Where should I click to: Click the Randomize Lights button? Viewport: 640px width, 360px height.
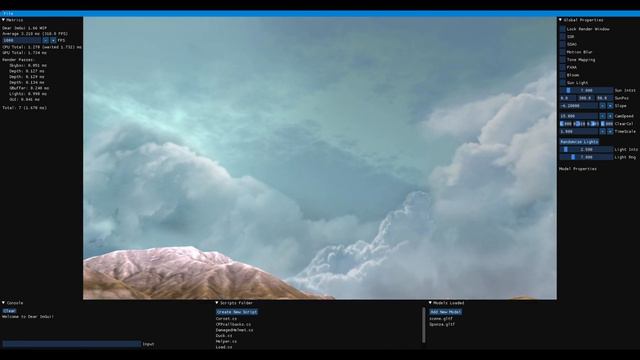pos(579,142)
